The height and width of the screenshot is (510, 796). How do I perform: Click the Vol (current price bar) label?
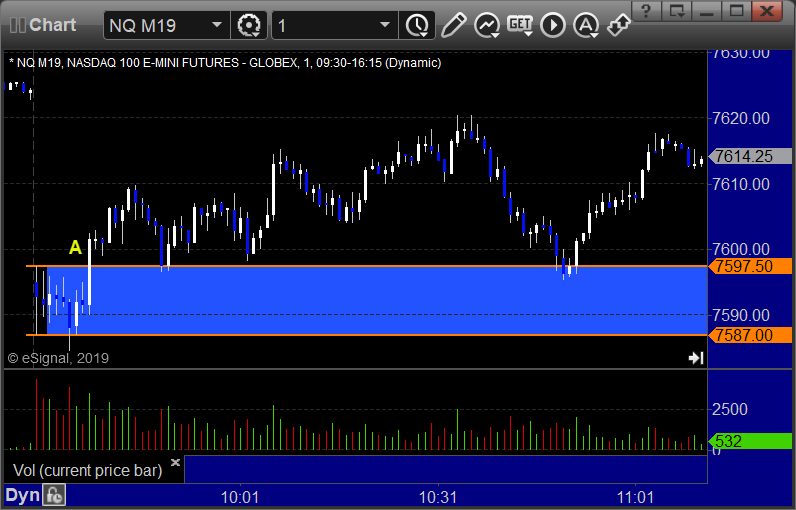87,470
